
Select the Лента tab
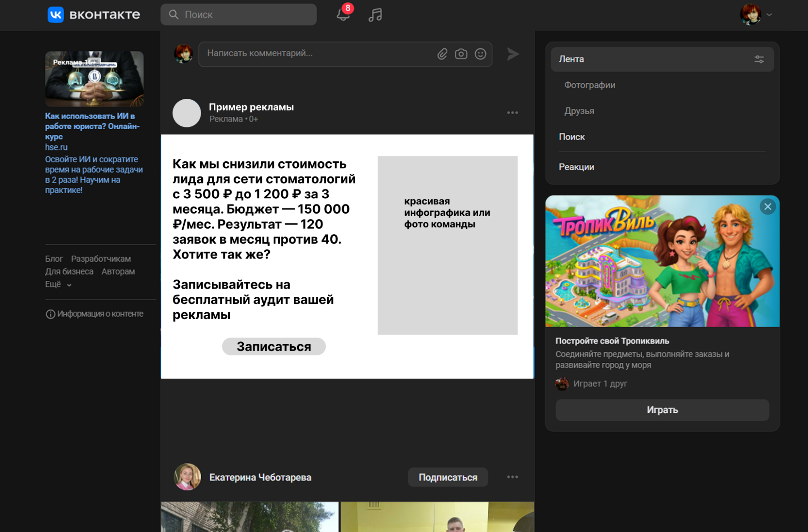pos(662,59)
